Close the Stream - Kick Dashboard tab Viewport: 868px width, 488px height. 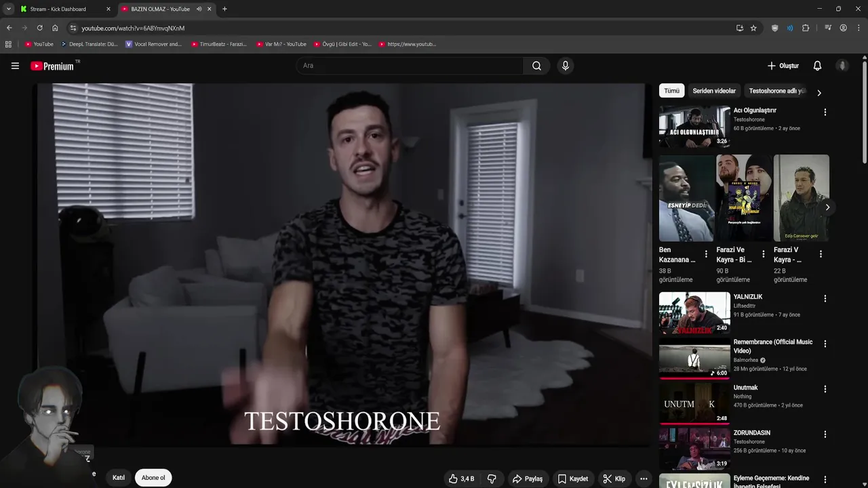point(108,9)
